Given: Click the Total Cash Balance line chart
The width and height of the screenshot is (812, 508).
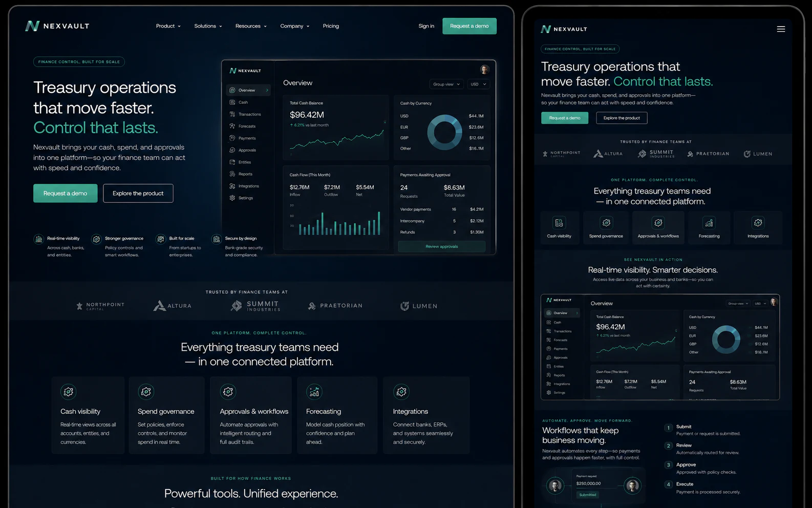Looking at the screenshot, I should 337,140.
